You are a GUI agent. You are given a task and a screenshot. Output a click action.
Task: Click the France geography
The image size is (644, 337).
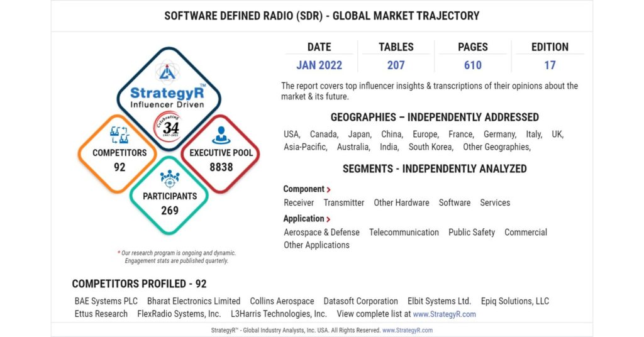click(x=461, y=134)
